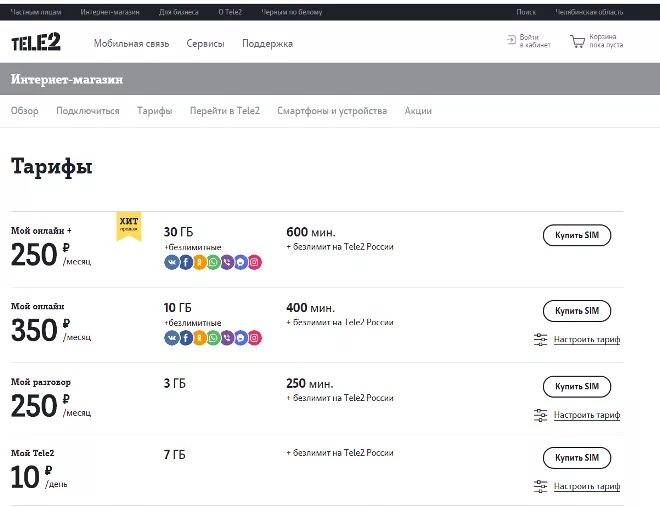This screenshot has height=507, width=660.
Task: Open the Сервисы menu
Action: pyautogui.click(x=205, y=44)
